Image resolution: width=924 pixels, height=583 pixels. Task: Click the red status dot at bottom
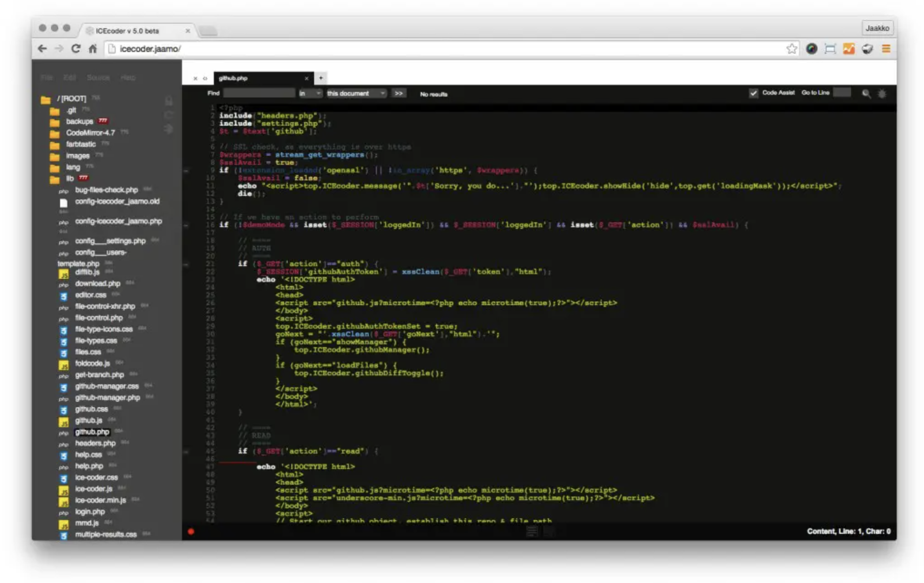[191, 531]
